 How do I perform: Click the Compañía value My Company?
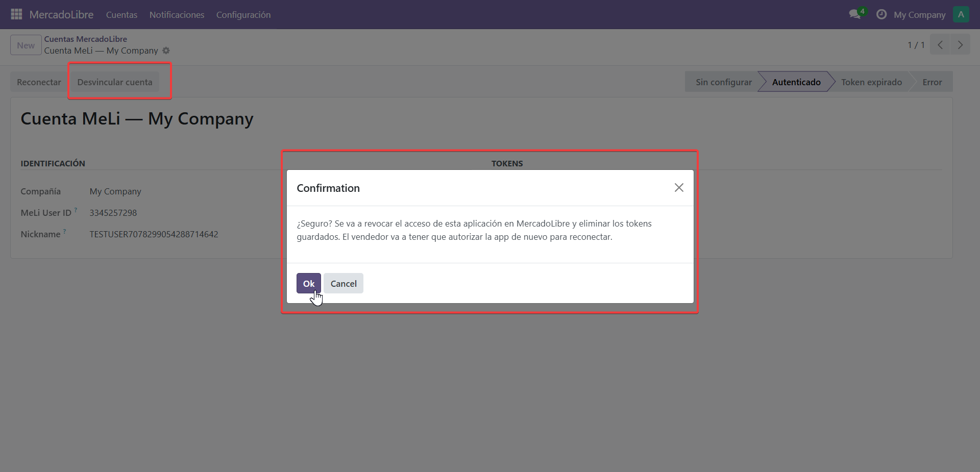115,191
